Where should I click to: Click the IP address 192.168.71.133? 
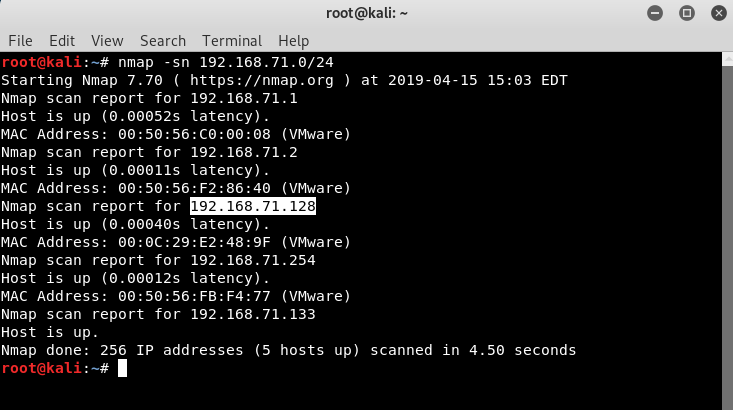[x=253, y=314]
